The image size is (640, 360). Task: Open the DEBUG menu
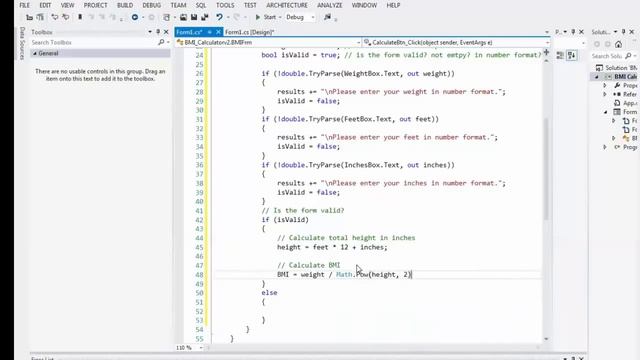[151, 5]
